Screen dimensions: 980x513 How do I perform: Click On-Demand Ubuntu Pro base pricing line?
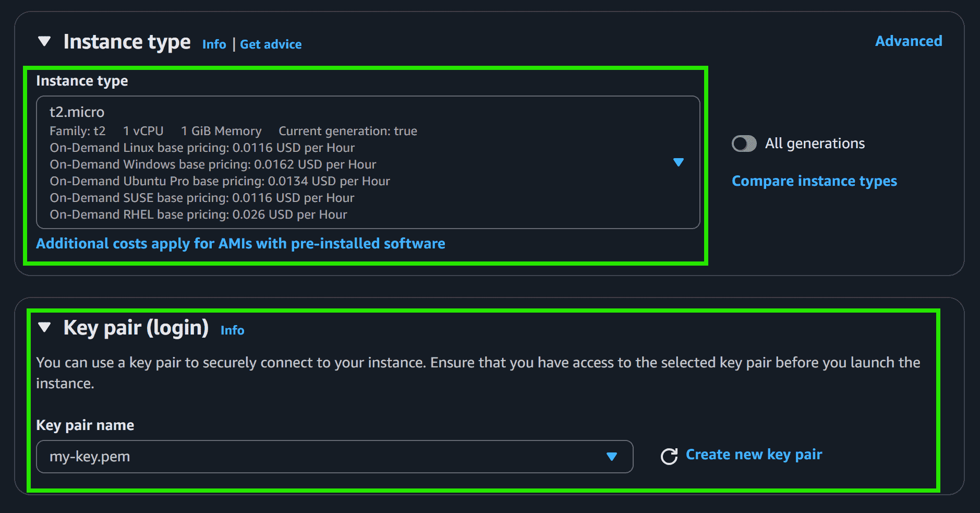point(220,181)
